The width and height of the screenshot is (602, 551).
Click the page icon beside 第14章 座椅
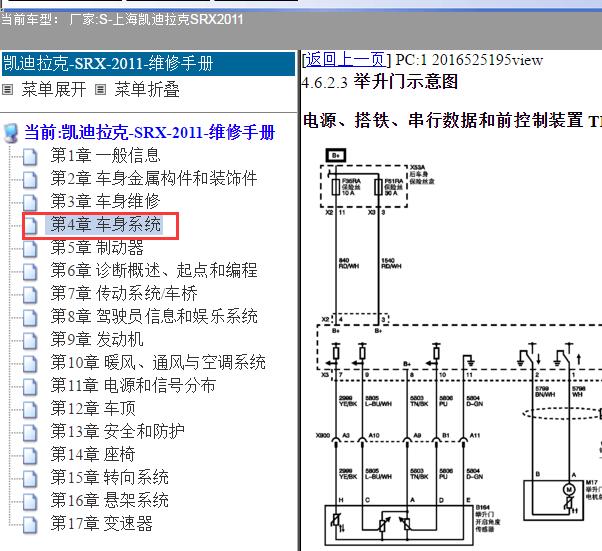(x=30, y=456)
